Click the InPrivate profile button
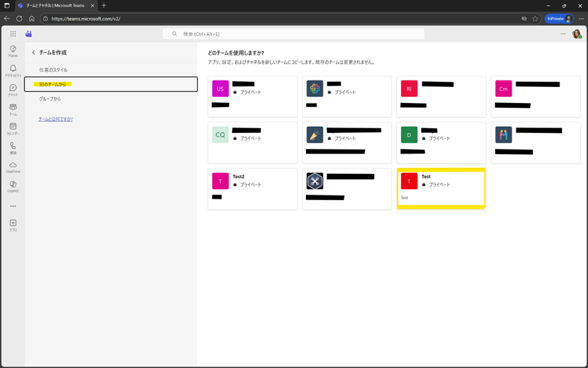 point(559,19)
